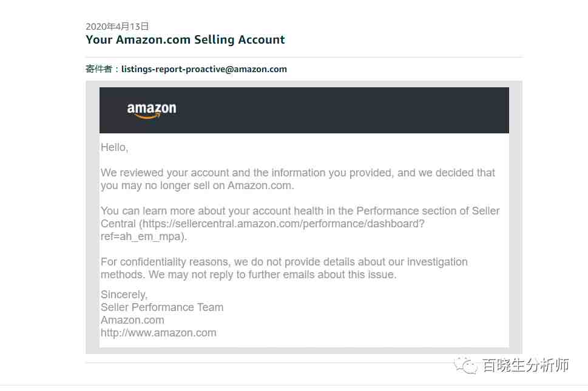Click the WeChat icon watermark
This screenshot has height=391, width=588.
tap(466, 365)
